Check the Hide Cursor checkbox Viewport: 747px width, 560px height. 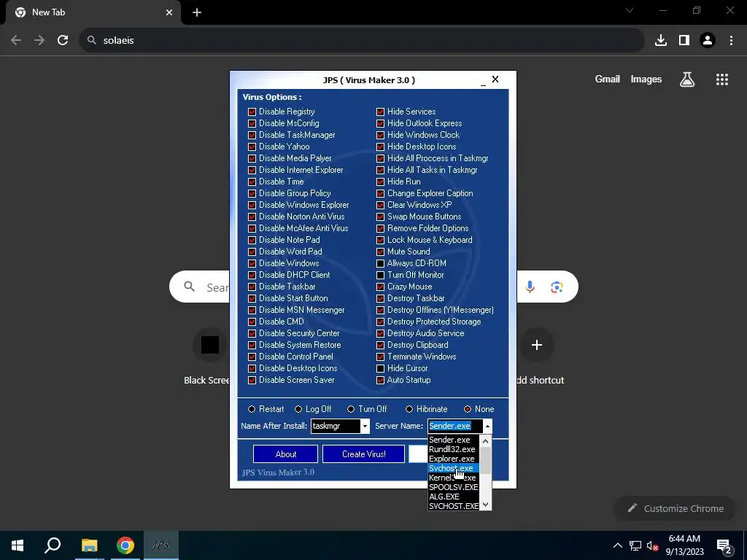coord(380,368)
